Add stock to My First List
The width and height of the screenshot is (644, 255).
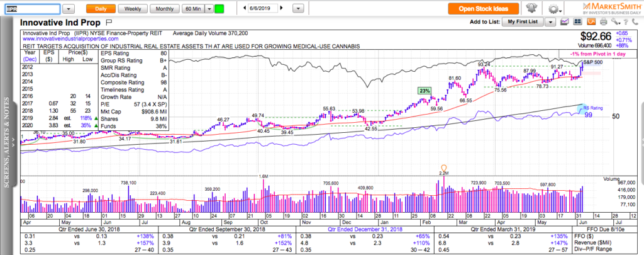(x=523, y=21)
